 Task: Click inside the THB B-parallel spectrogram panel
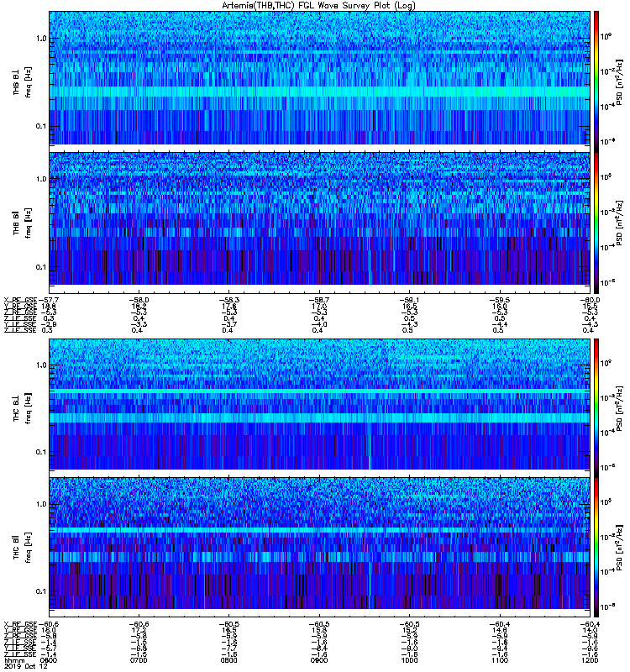tap(319, 219)
